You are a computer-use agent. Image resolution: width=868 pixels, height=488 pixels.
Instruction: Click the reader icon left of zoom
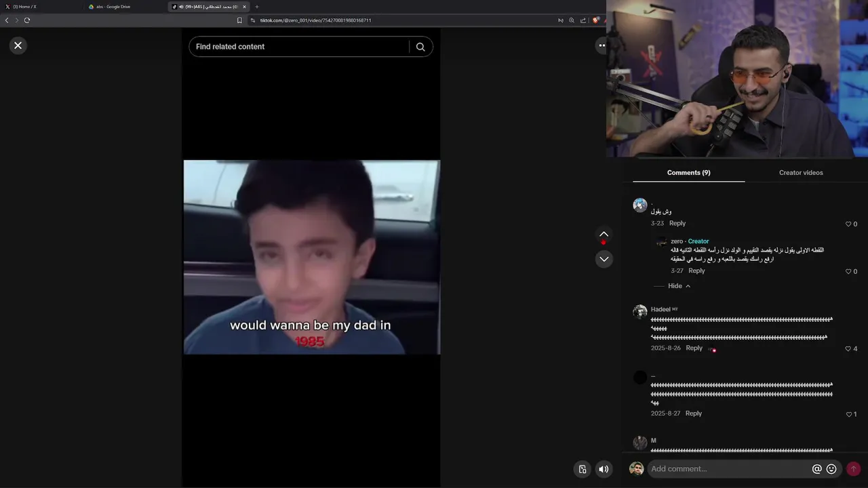point(561,20)
